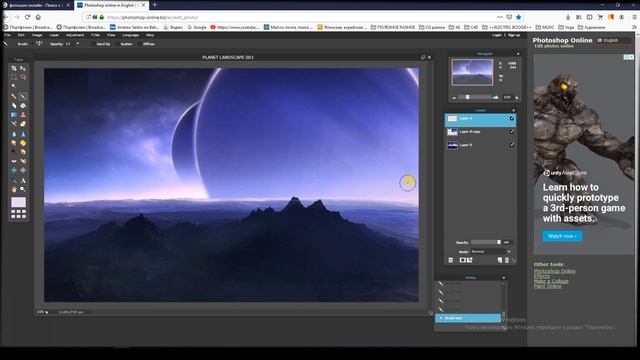
Task: Select the Clone Stamp tool
Action: [x=23, y=115]
